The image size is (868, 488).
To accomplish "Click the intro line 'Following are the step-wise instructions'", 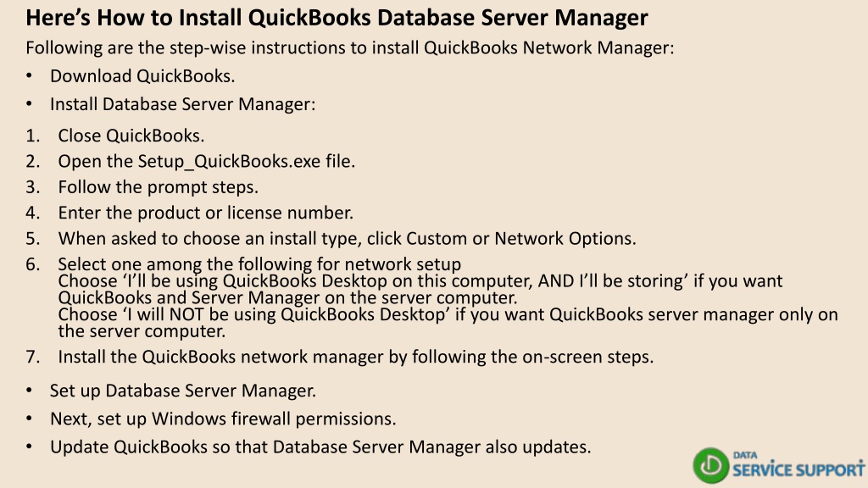I will tap(350, 47).
